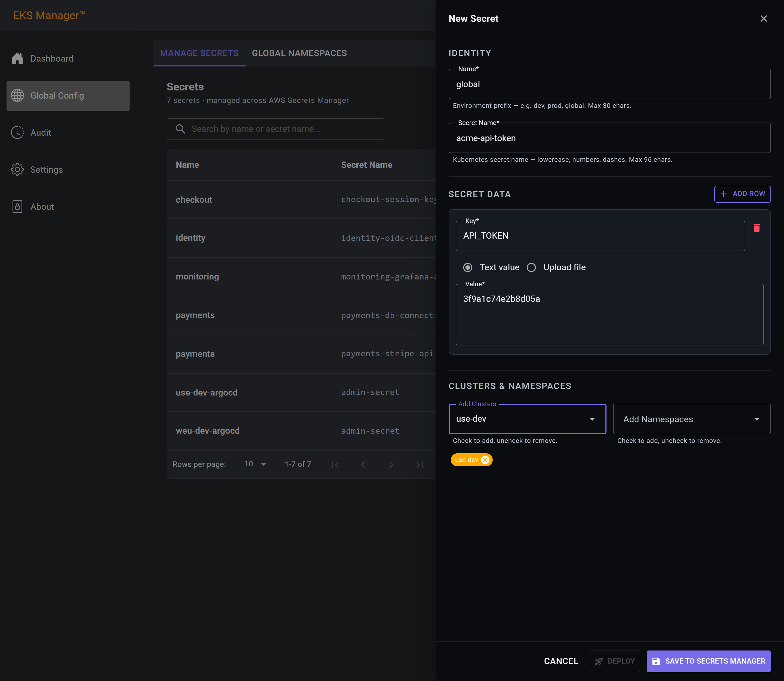Remove the use-dev cluster chip
784x681 pixels.
pyautogui.click(x=485, y=460)
